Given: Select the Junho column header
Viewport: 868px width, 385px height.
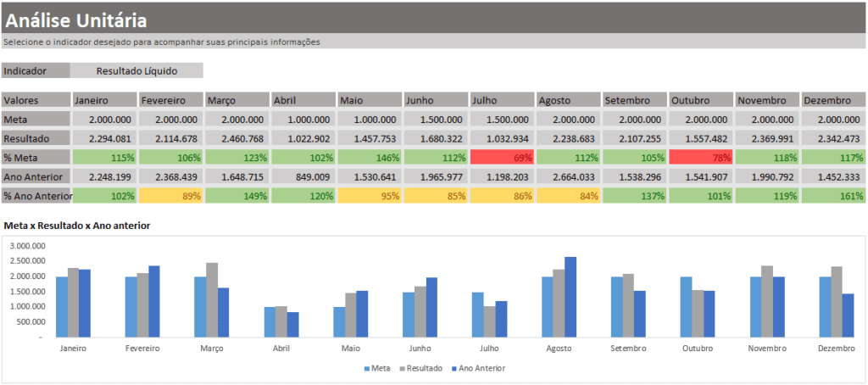Looking at the screenshot, I should (x=436, y=100).
